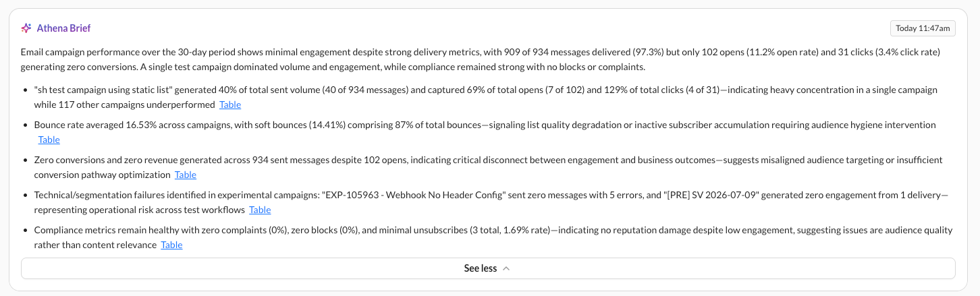Click the bullet marker before the bounce rate insight
The height and width of the screenshot is (296, 980).
(26, 125)
